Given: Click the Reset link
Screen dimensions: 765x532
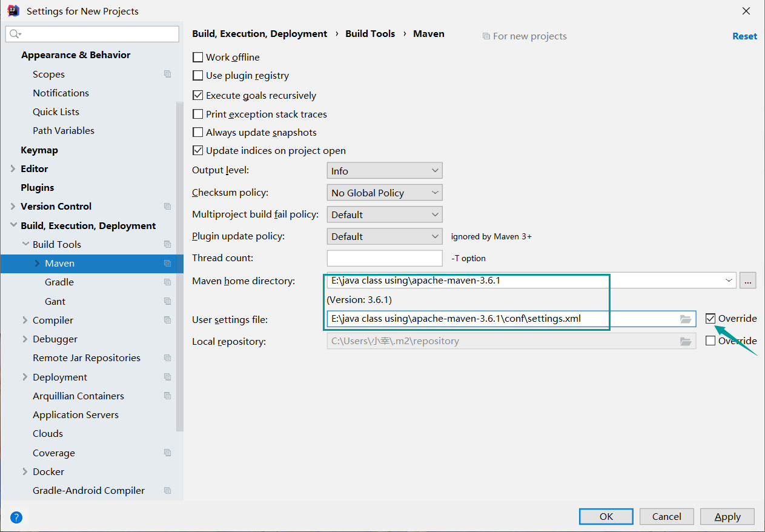Looking at the screenshot, I should click(744, 36).
